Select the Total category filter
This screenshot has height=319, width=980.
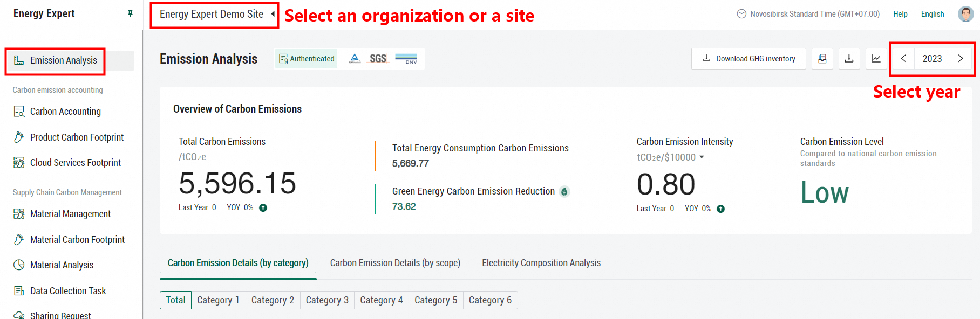[175, 300]
